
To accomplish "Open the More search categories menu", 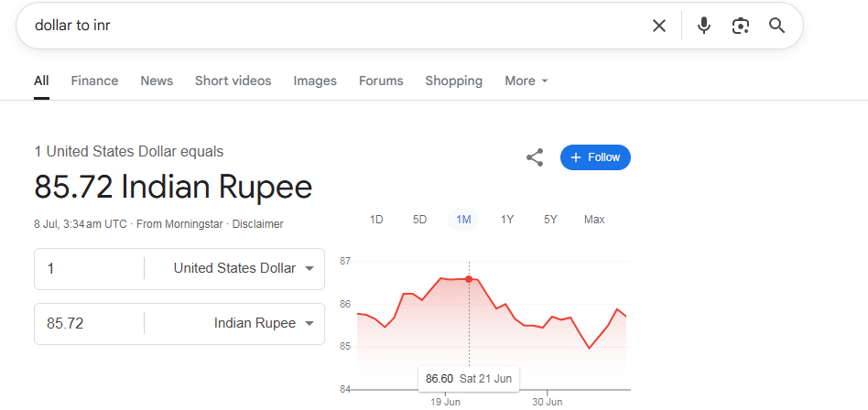I will pyautogui.click(x=526, y=81).
